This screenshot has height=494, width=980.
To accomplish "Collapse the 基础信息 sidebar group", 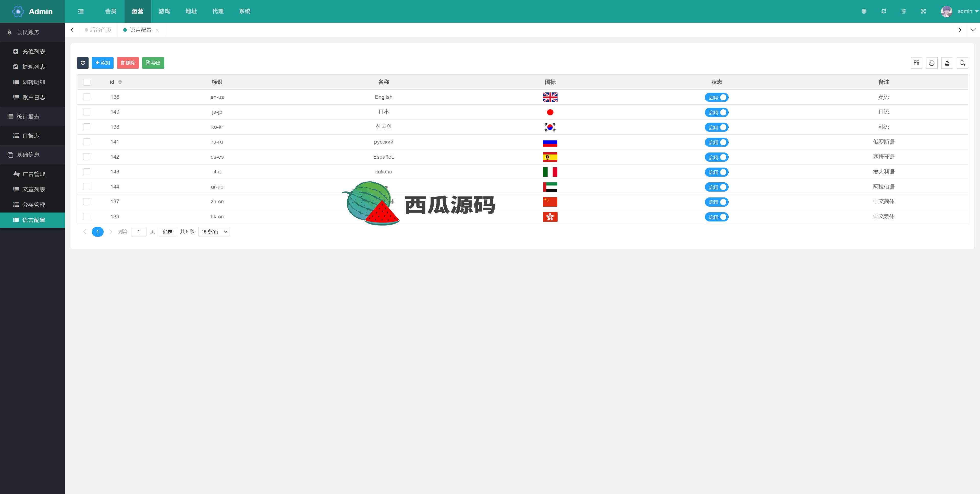I will point(32,155).
